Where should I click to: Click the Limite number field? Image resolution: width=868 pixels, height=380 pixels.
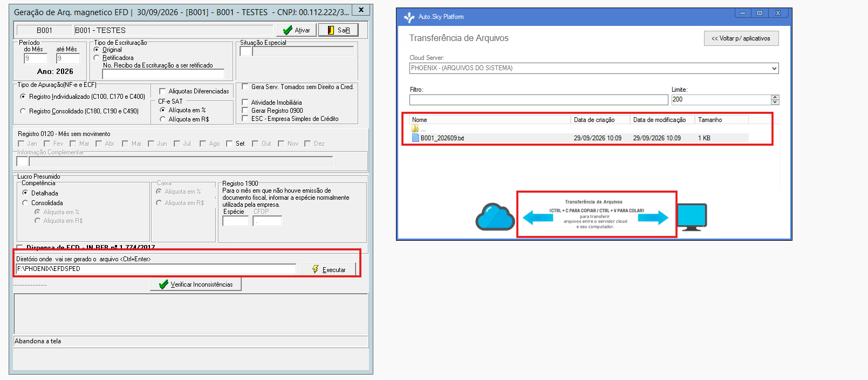click(721, 100)
